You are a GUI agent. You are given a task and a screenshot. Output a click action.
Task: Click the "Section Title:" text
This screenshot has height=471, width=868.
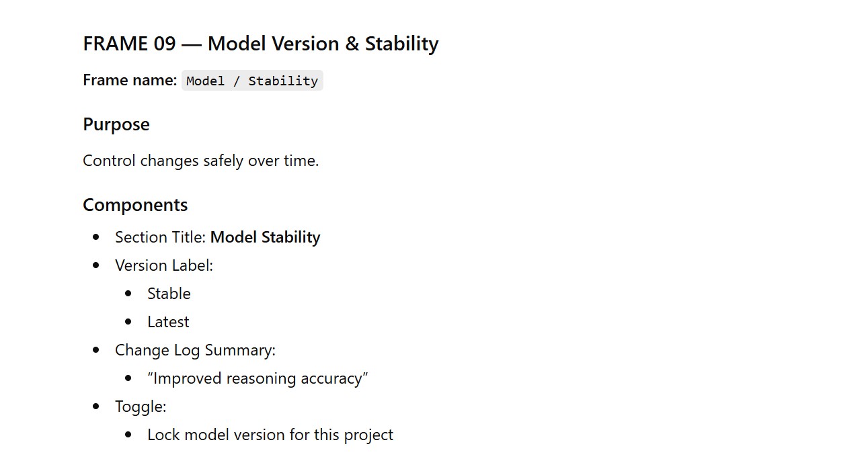161,237
